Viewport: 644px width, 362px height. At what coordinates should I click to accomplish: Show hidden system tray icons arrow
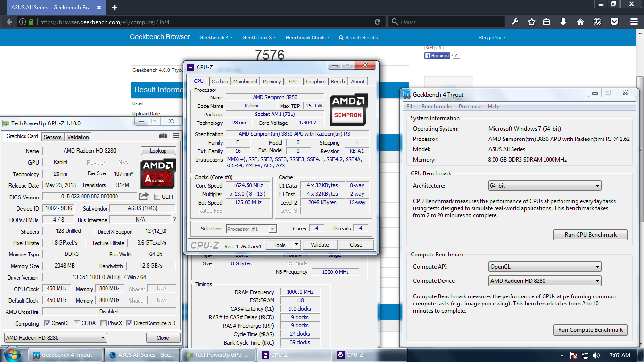pyautogui.click(x=563, y=355)
